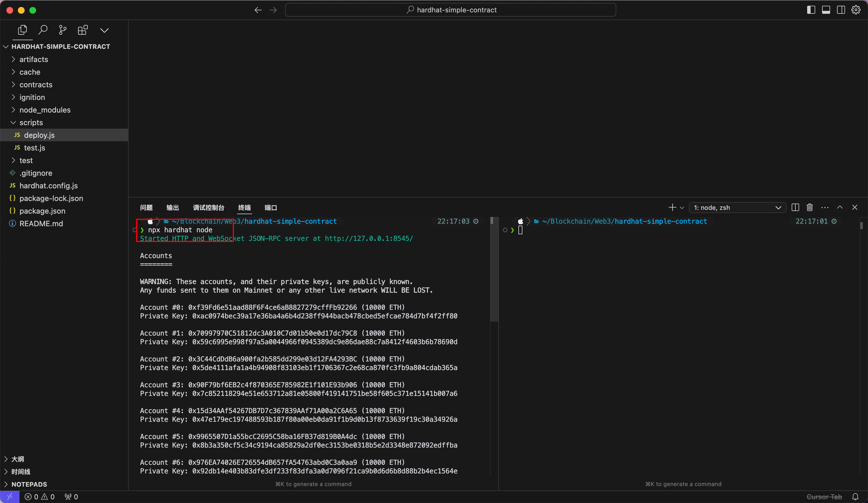
Task: Create a new terminal with plus icon
Action: pyautogui.click(x=672, y=207)
